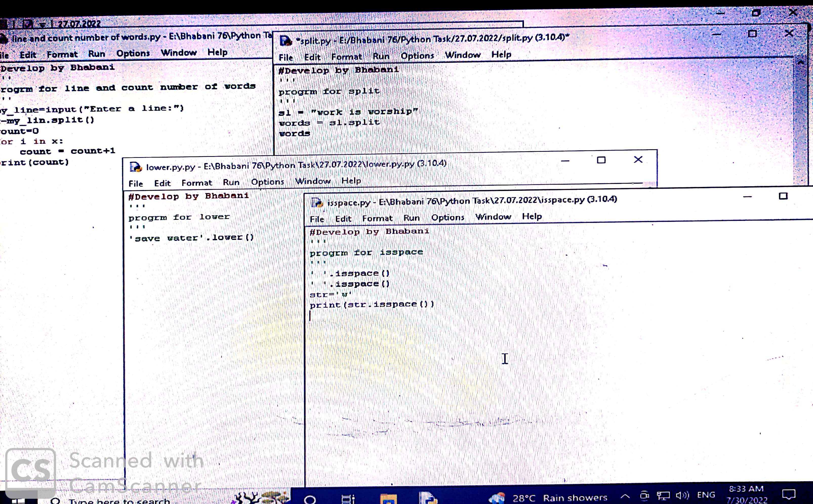Open File menu in split.py window
The height and width of the screenshot is (504, 813).
click(286, 57)
